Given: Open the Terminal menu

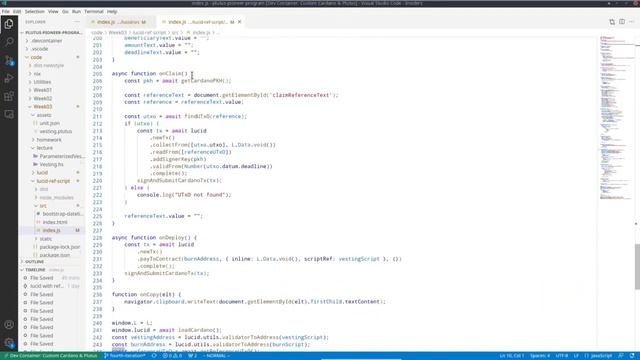Looking at the screenshot, I should 94,11.
